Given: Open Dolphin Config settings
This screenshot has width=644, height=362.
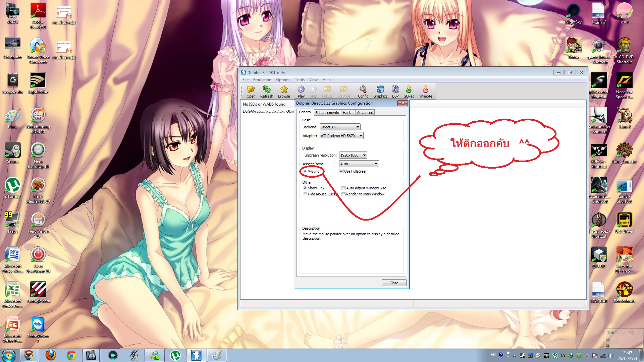Looking at the screenshot, I should coord(363,92).
